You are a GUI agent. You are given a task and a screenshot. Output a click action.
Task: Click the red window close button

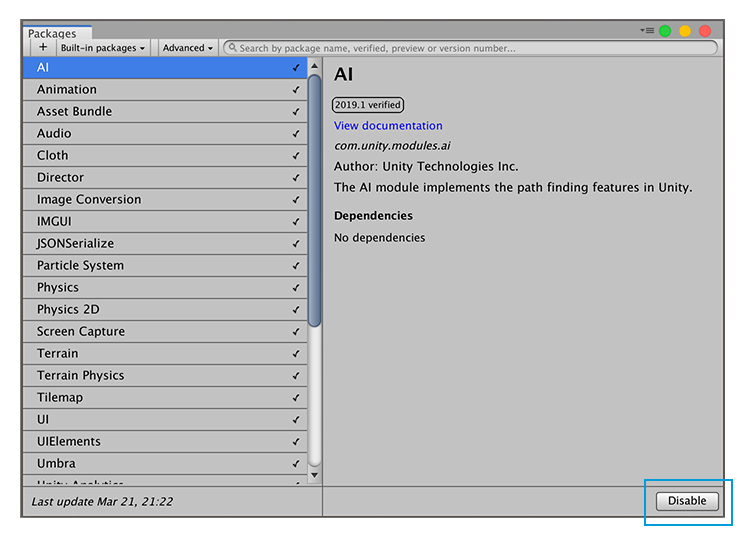[x=705, y=31]
